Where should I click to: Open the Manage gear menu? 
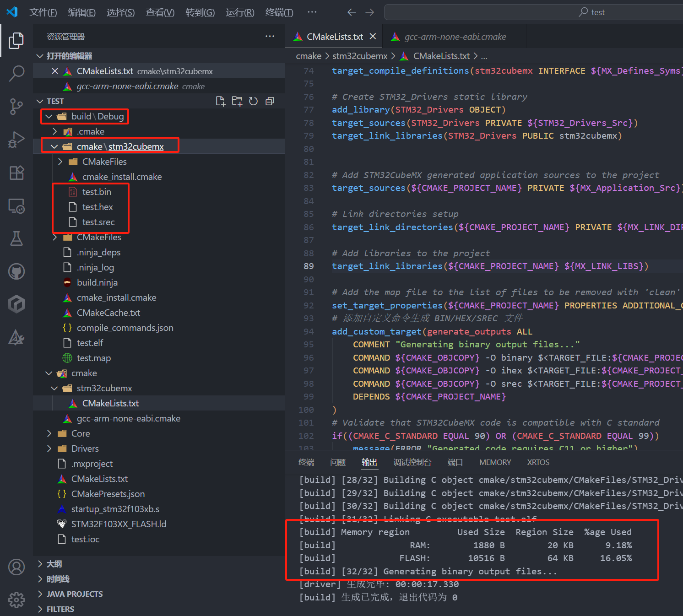16,600
